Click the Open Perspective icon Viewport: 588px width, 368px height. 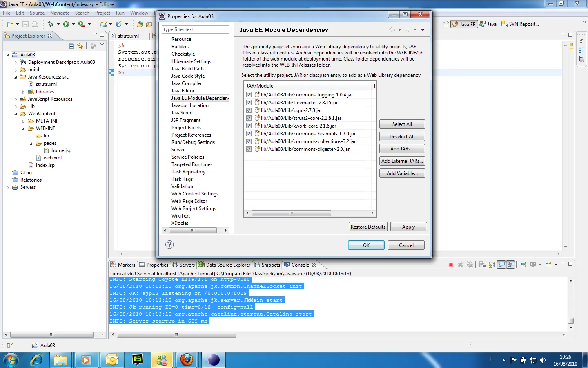[x=445, y=24]
